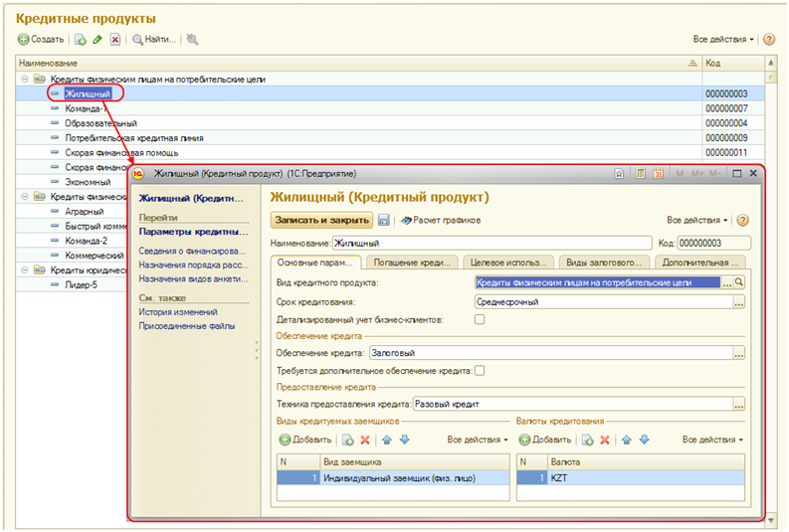Open the История изменений link in the sidebar
The width and height of the screenshot is (789, 532).
[178, 312]
